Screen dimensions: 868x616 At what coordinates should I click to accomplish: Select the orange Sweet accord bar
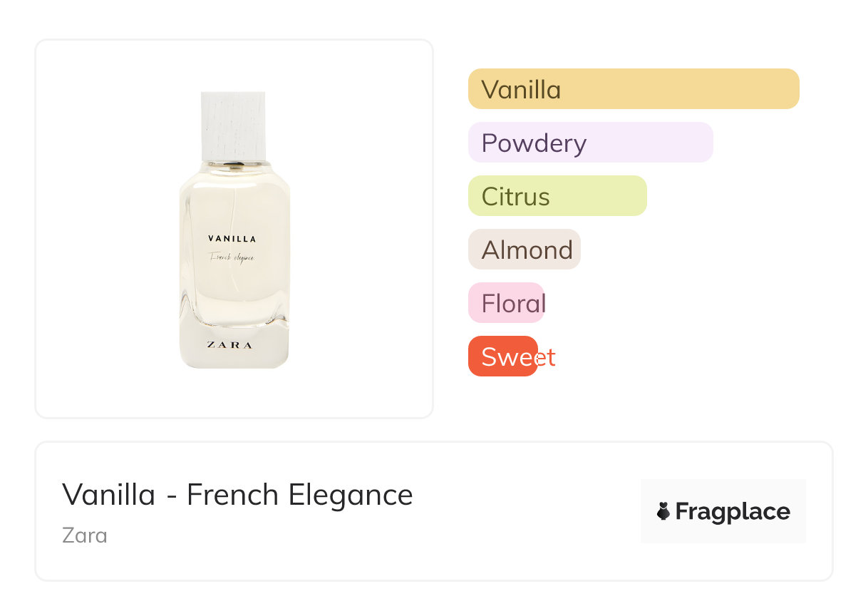[502, 356]
